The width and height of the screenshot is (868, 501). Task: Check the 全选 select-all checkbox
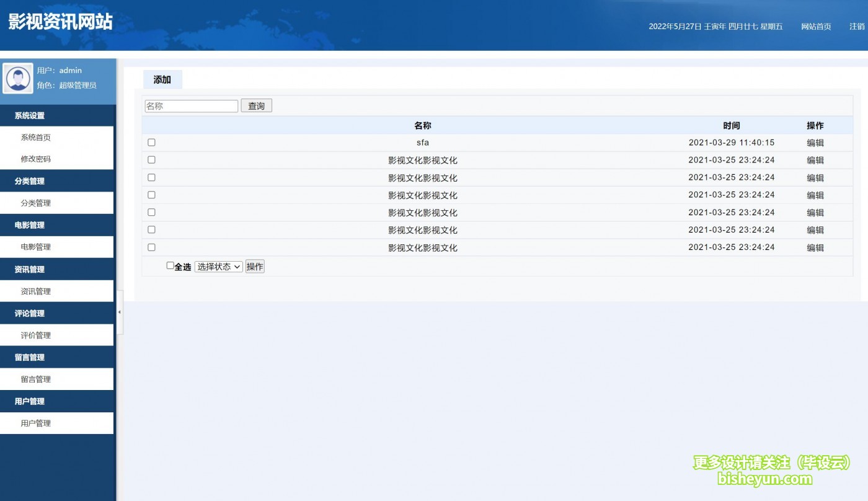[170, 266]
